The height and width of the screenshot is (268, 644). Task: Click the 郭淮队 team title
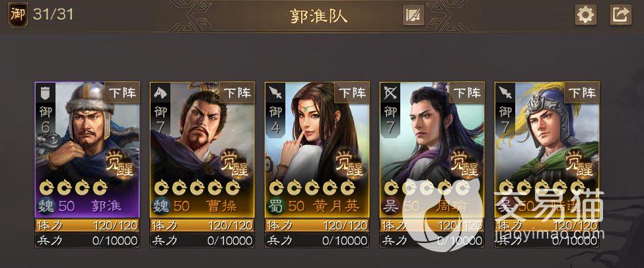tap(319, 16)
